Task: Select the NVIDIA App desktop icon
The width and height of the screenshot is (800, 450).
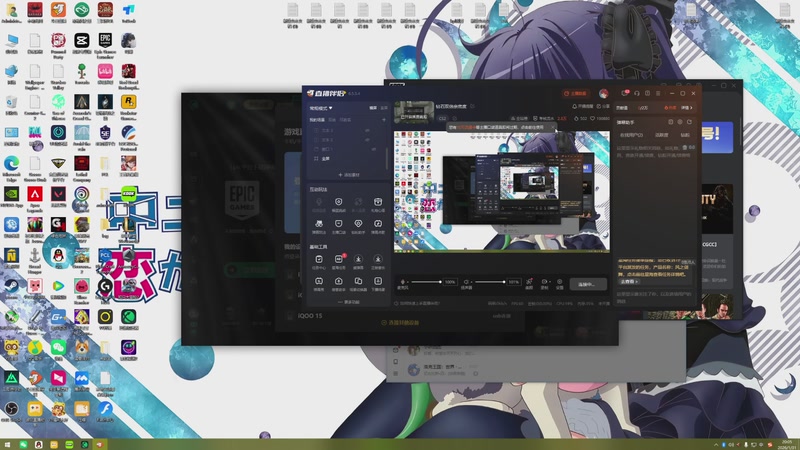Action: [11, 194]
